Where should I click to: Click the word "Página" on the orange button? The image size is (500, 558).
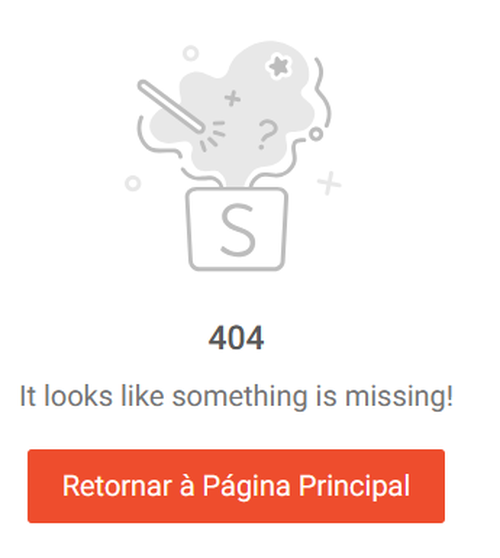[246, 487]
